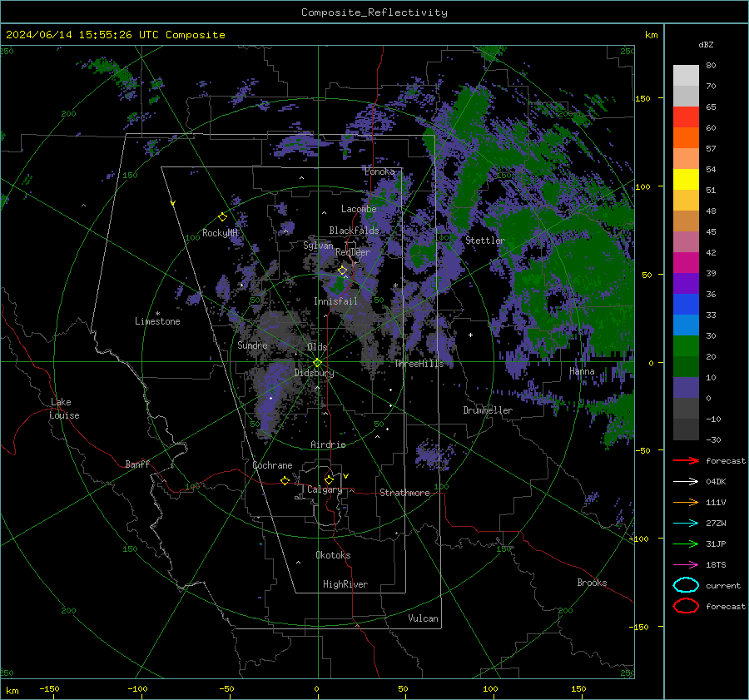Click the 80 dBZ light gray swatch
The image size is (749, 700).
pos(686,75)
